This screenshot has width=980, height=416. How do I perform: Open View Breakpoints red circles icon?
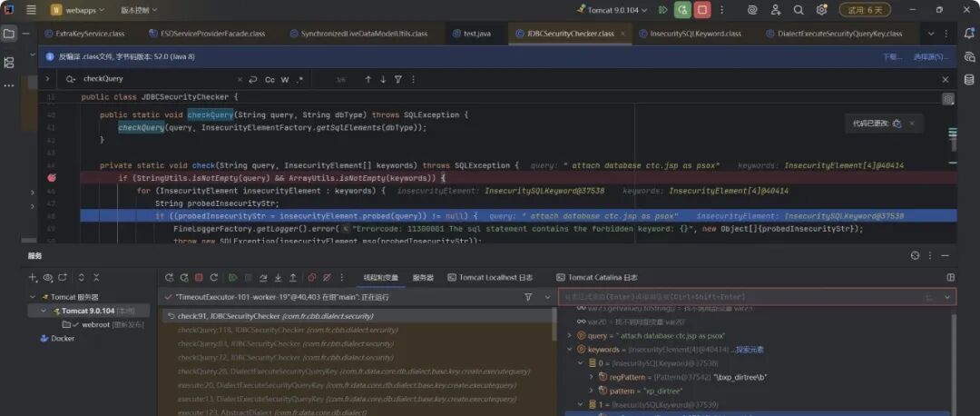[311, 277]
